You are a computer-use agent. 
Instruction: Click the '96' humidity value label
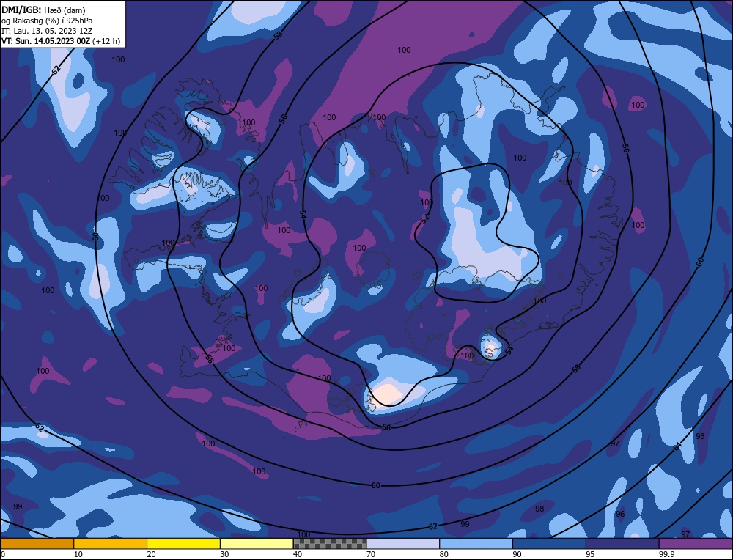click(x=620, y=514)
